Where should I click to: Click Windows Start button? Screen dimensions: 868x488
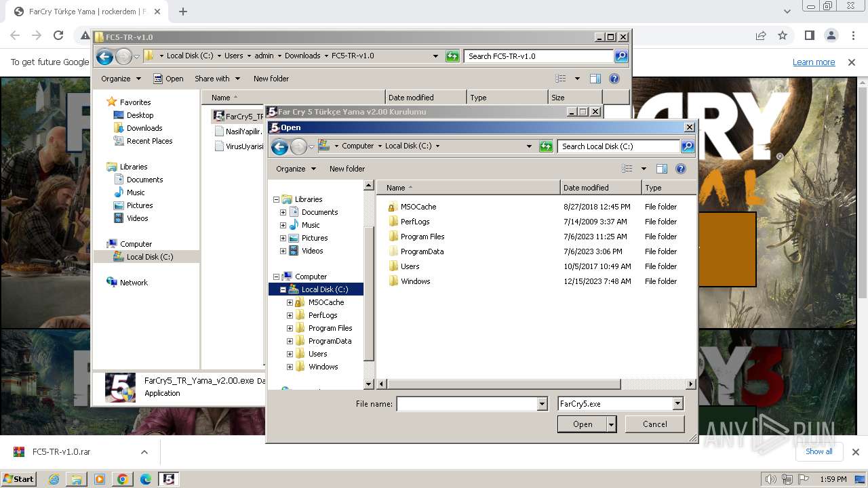18,479
